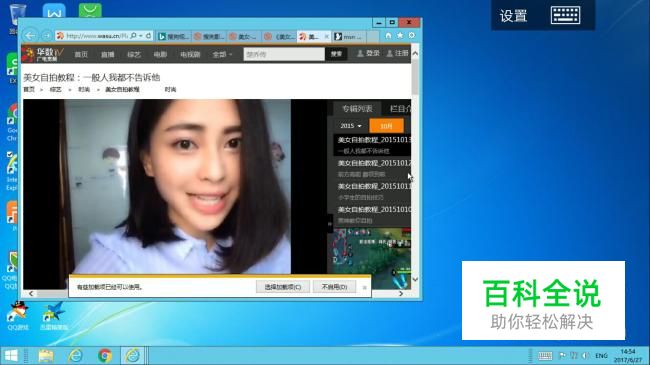Open the touch keyboard tray icon
Image resolution: width=650 pixels, height=365 pixels.
[x=545, y=356]
